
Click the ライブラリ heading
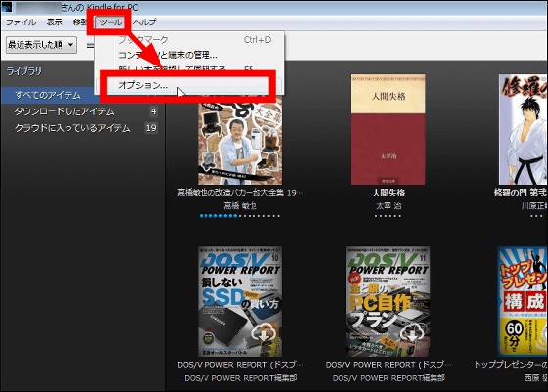click(24, 71)
